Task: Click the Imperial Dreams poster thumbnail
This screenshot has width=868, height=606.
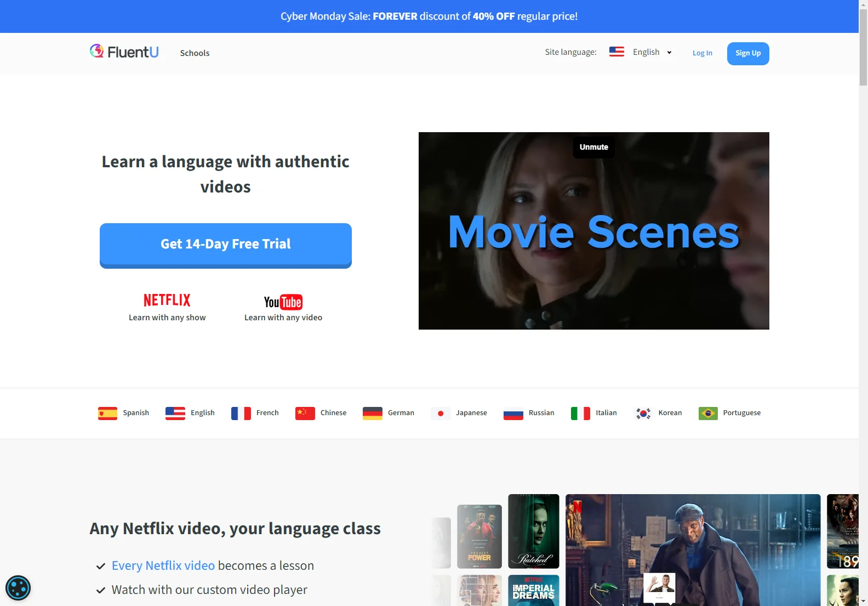Action: tap(534, 591)
